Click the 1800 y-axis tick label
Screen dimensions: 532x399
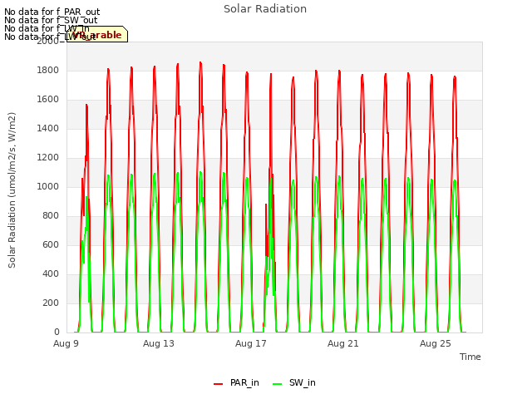[x=48, y=70]
